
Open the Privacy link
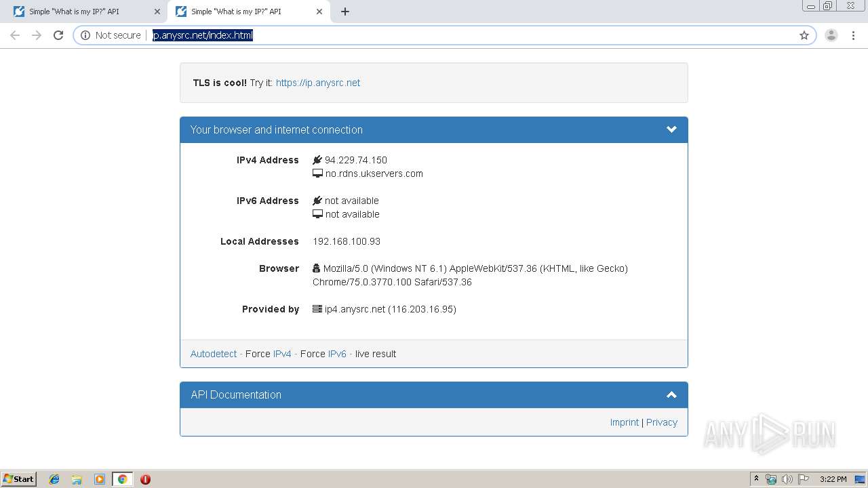(662, 422)
